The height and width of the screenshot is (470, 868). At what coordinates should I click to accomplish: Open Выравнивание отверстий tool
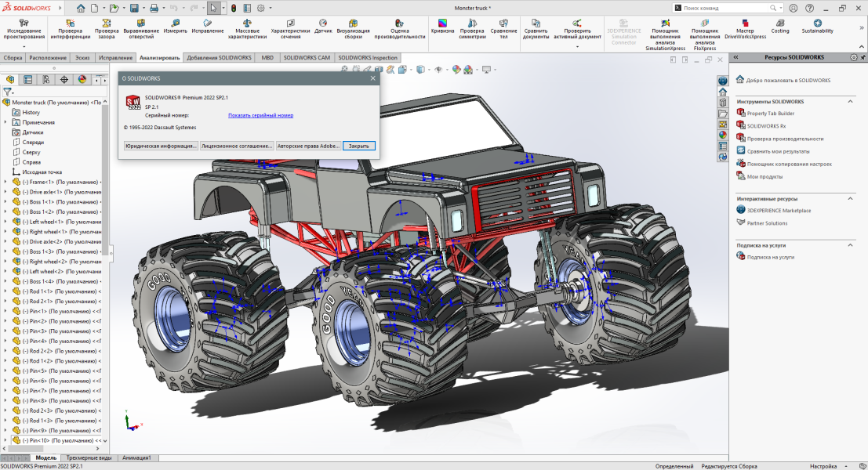141,29
